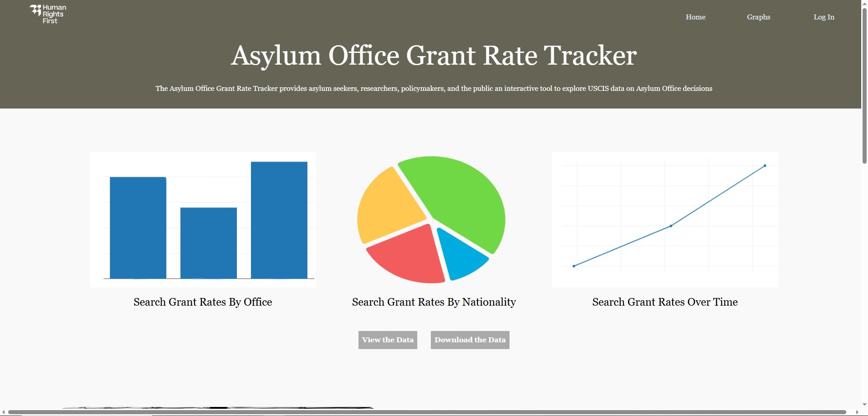Click the Human Rights First logo
The width and height of the screenshot is (868, 416).
pyautogui.click(x=48, y=14)
